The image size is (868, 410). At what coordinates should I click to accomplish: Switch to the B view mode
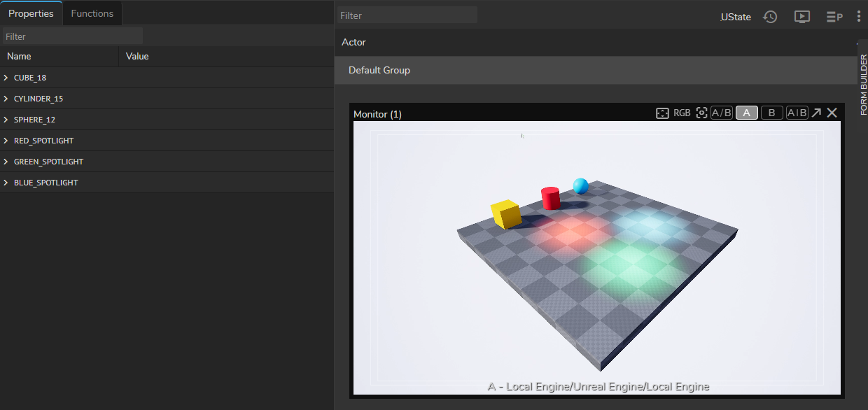click(771, 113)
